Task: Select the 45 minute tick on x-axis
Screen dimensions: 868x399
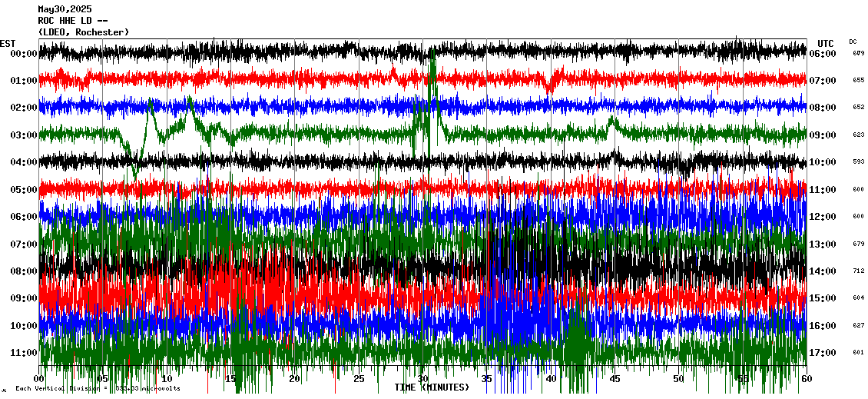Action: pyautogui.click(x=614, y=379)
